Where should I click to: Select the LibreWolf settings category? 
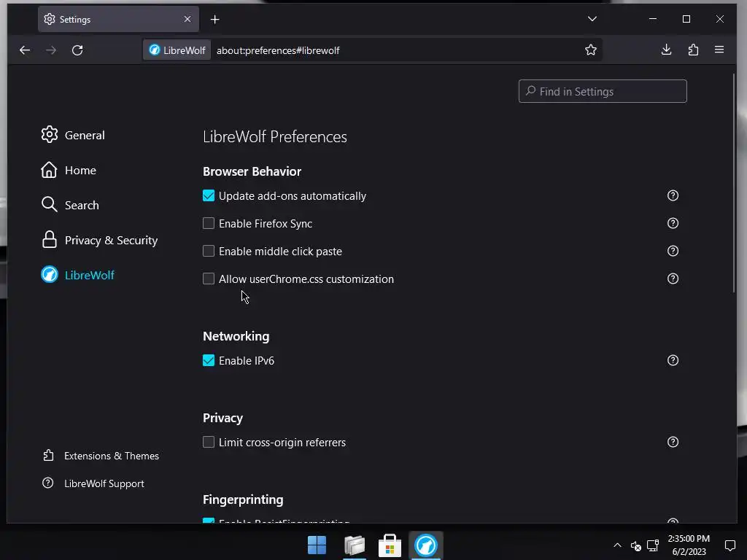pyautogui.click(x=77, y=275)
